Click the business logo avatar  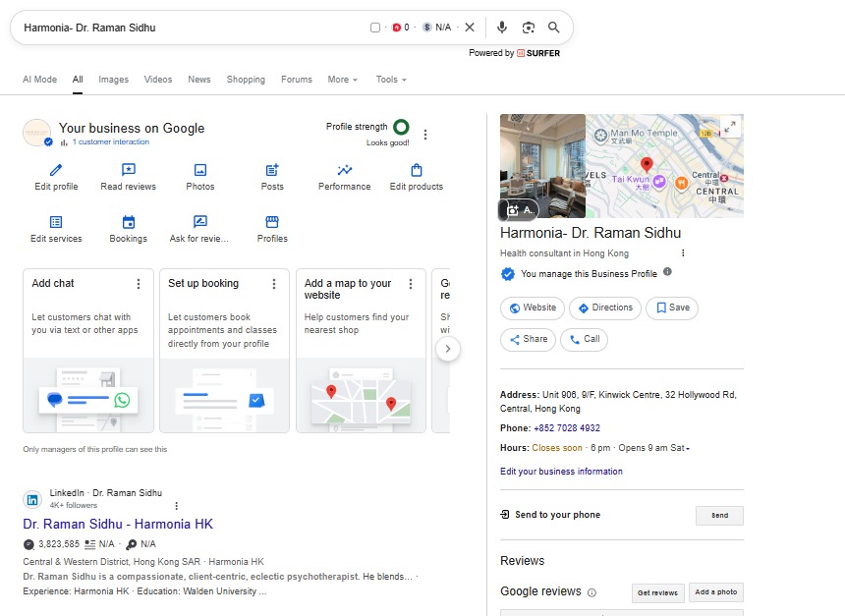coord(36,133)
